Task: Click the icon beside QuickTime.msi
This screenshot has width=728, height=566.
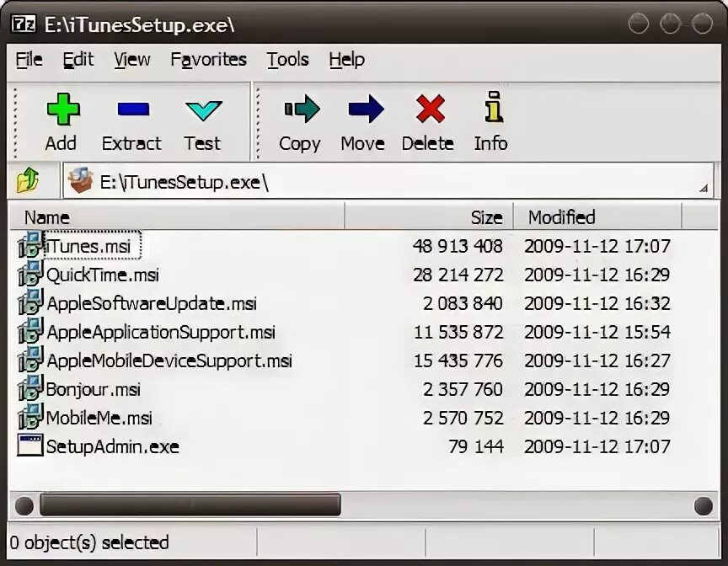Action: [30, 273]
